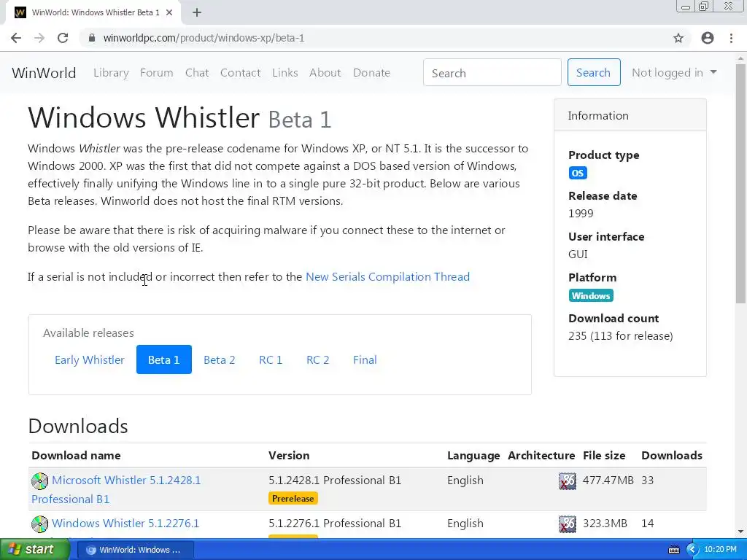Image resolution: width=747 pixels, height=560 pixels.
Task: Click the WinWorld brand logo text
Action: click(44, 73)
